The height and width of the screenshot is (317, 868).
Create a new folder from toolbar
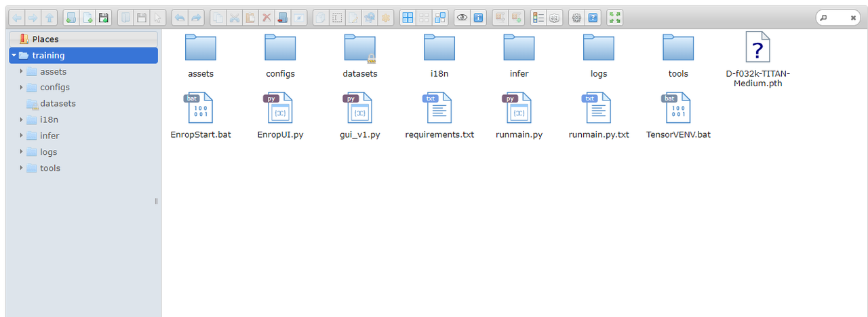71,18
